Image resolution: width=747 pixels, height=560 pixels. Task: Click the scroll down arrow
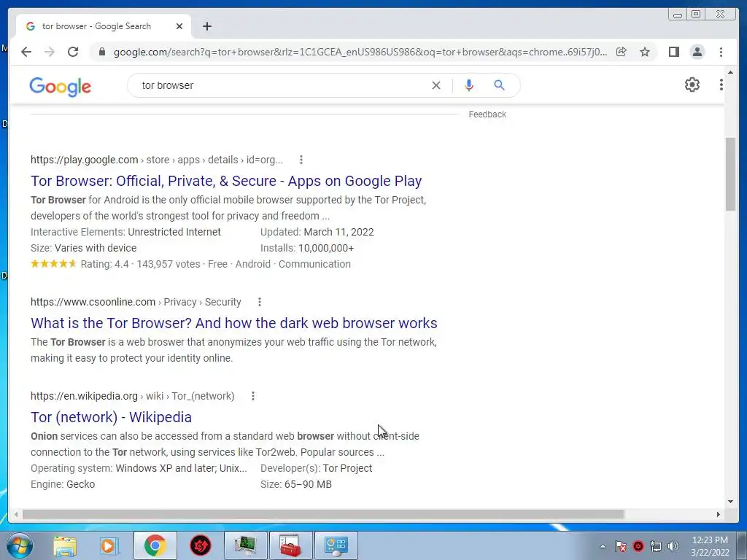click(730, 501)
